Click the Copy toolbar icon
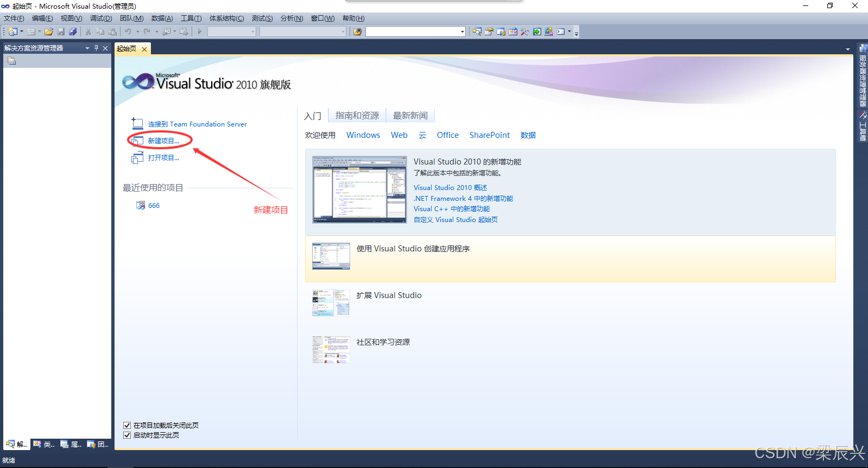This screenshot has height=468, width=868. coord(100,31)
